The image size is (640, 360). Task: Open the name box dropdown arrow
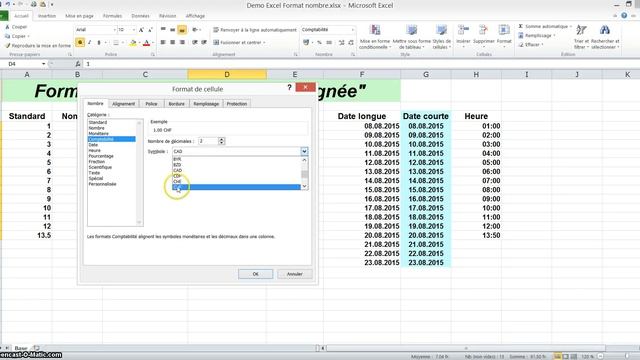43,64
